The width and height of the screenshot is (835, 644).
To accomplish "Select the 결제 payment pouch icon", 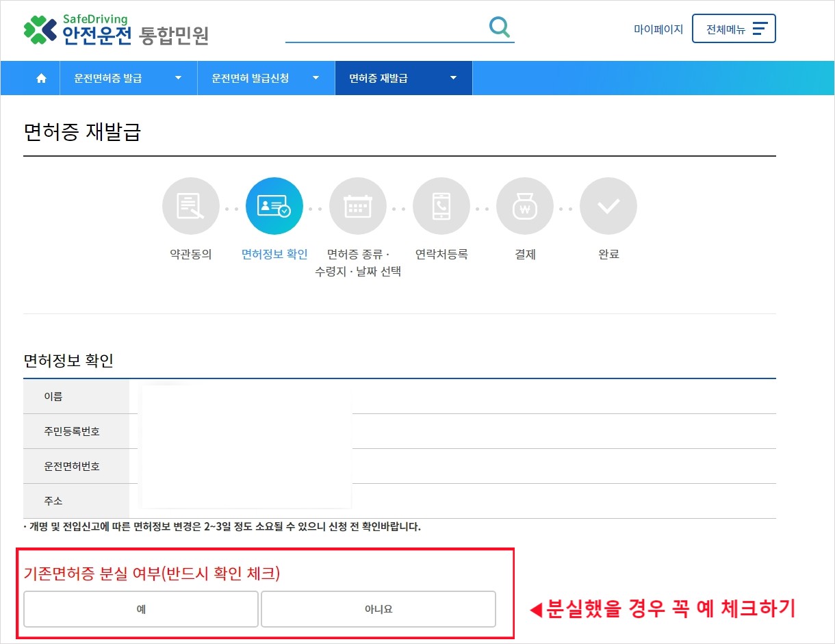I will pyautogui.click(x=524, y=205).
